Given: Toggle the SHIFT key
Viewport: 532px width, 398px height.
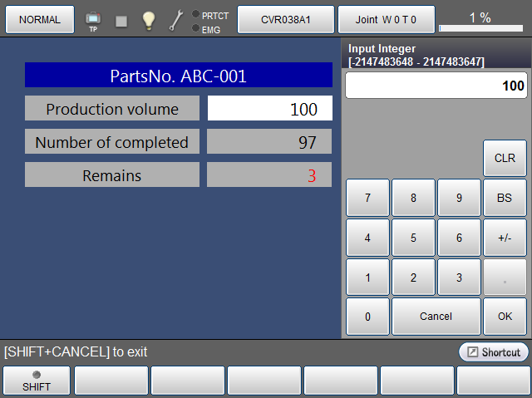Looking at the screenshot, I should coord(36,381).
